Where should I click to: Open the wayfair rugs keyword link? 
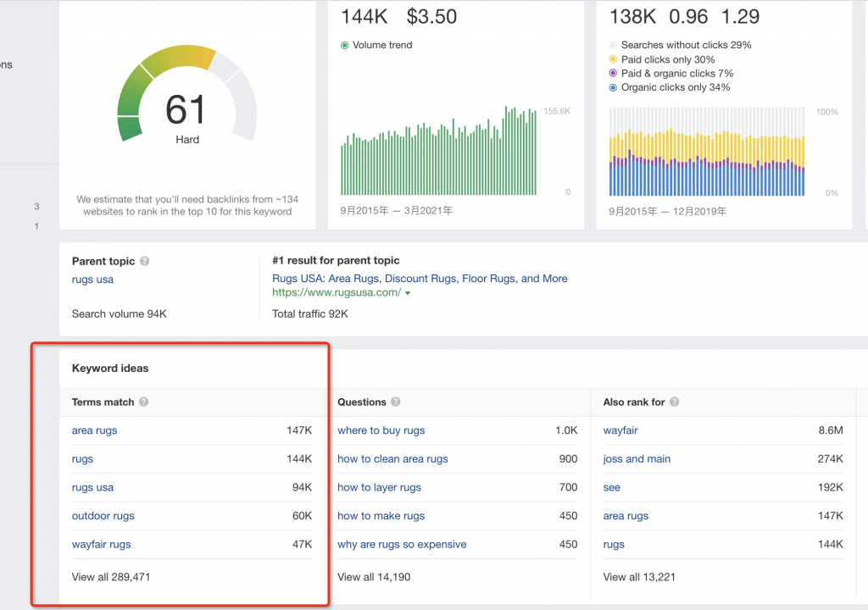[102, 544]
